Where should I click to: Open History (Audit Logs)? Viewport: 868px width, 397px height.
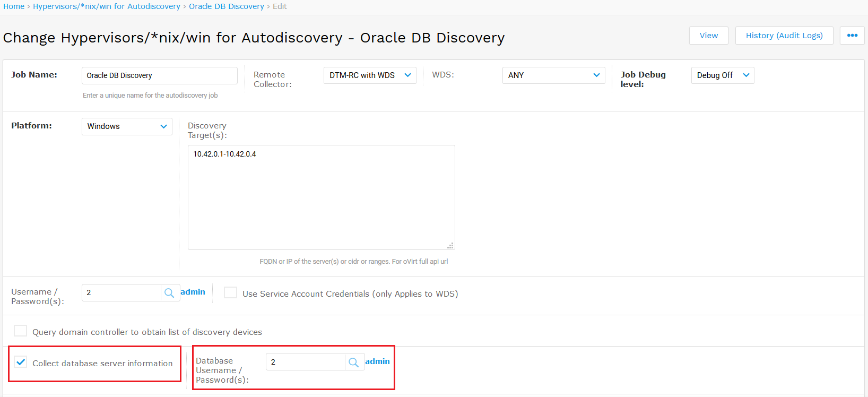(x=784, y=36)
